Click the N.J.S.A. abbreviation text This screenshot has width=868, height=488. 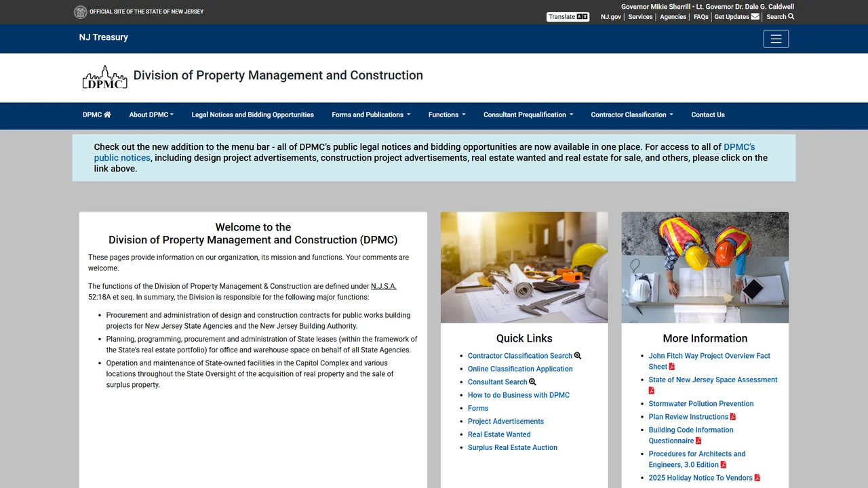(x=384, y=287)
